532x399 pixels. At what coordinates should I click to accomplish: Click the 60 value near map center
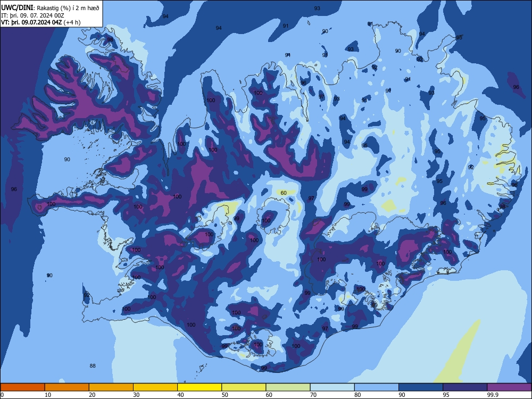click(284, 193)
